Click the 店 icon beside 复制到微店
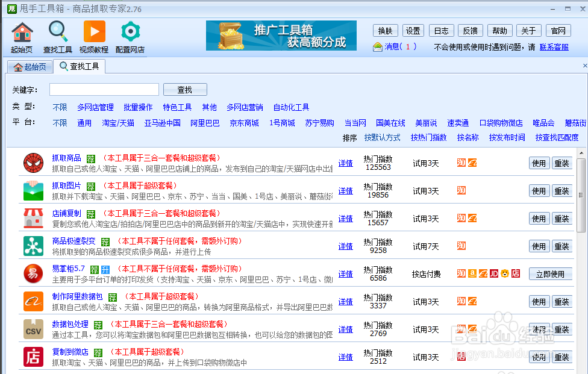The width and height of the screenshot is (588, 374). click(x=33, y=357)
